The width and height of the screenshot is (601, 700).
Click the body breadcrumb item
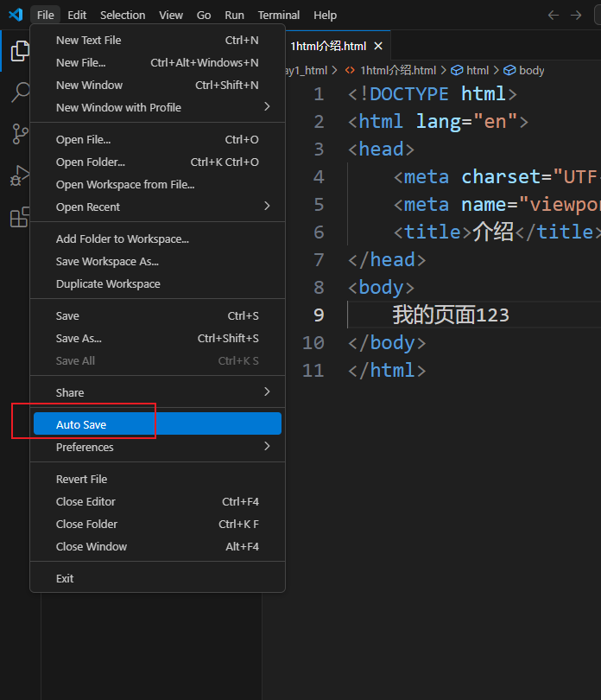tap(531, 70)
